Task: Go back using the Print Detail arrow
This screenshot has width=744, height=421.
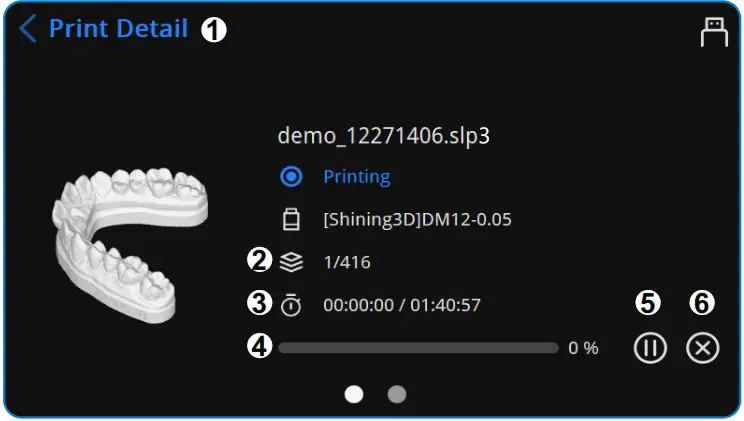Action: [x=28, y=28]
